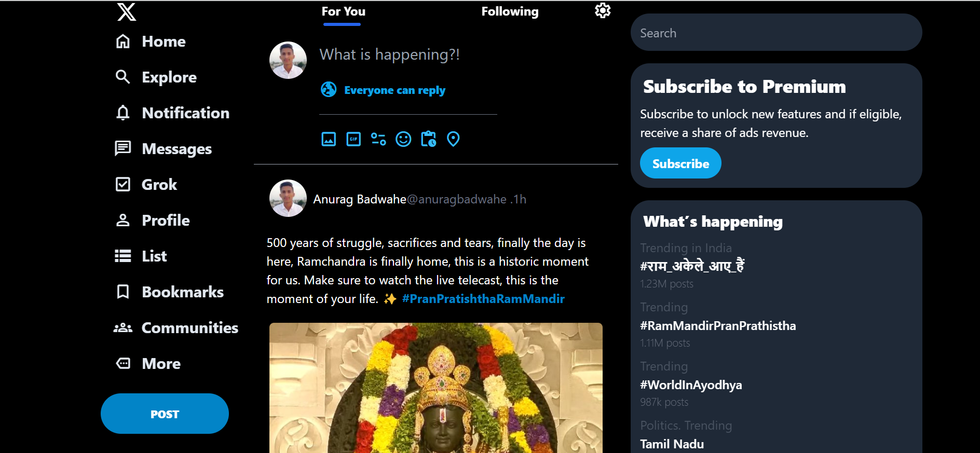The height and width of the screenshot is (453, 980).
Task: Schedule the post with calendar icon
Action: point(428,139)
